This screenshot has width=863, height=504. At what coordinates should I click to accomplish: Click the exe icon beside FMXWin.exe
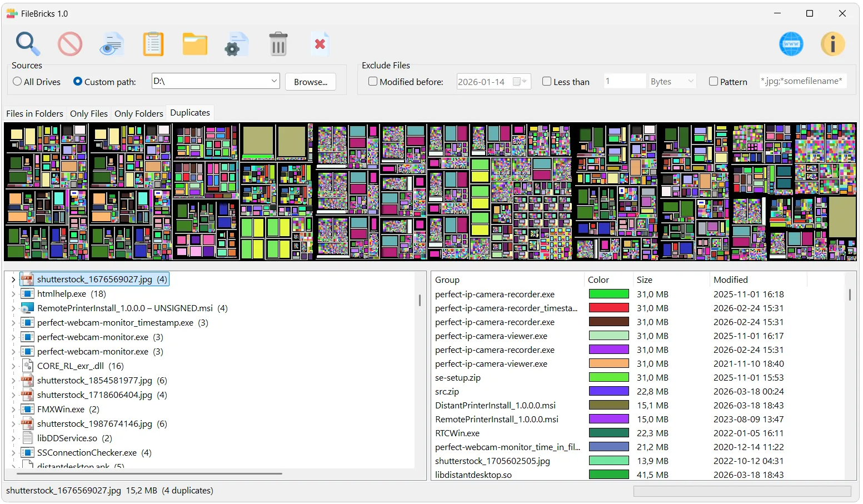27,409
